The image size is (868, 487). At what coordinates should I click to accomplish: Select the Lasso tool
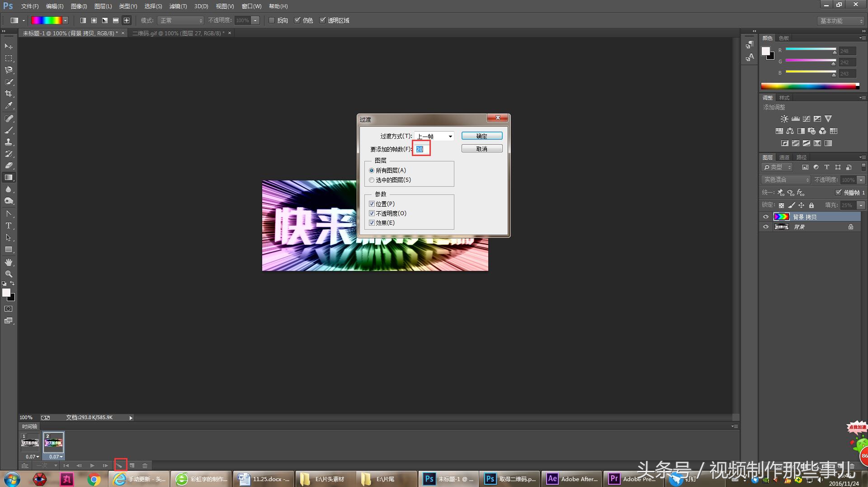(9, 70)
